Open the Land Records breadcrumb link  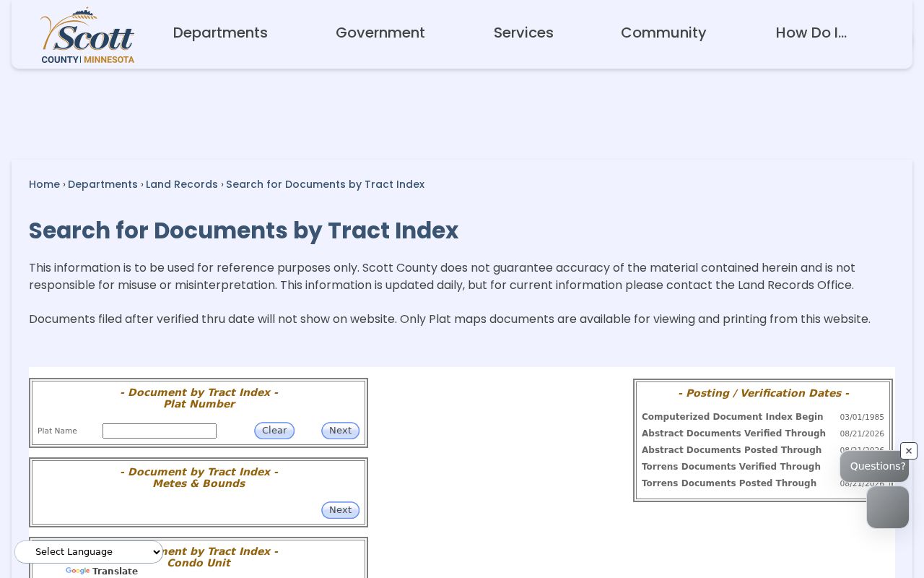coord(182,184)
